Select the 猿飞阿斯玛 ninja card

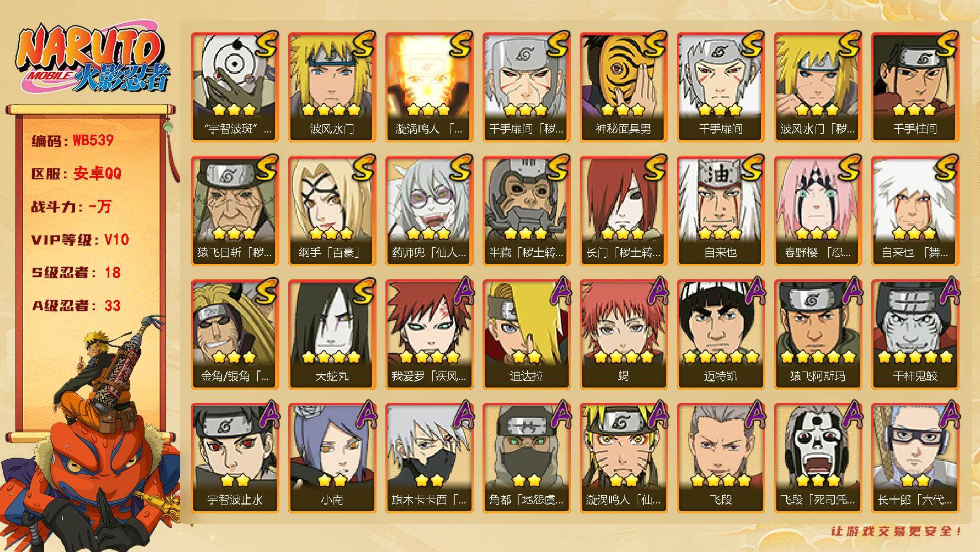tap(818, 335)
